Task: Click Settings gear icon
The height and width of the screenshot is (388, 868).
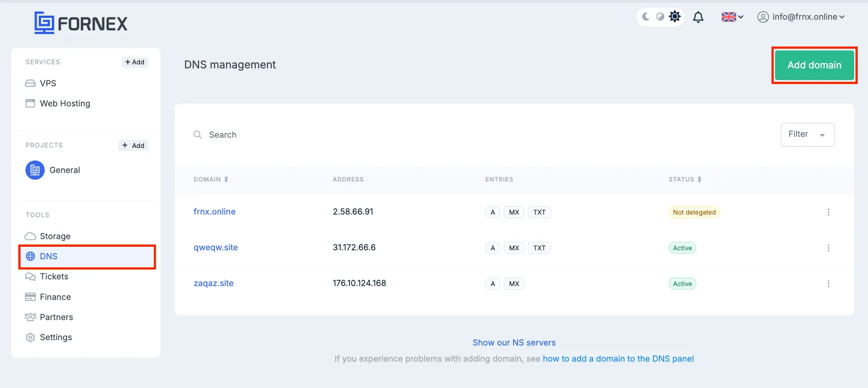Action: pyautogui.click(x=30, y=337)
